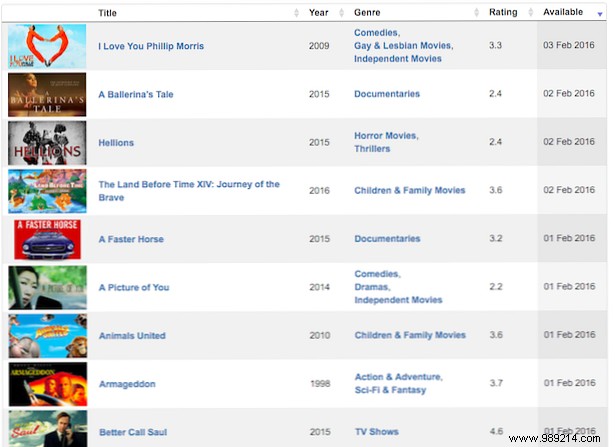Sort table by Title column sort arrows

(x=296, y=13)
